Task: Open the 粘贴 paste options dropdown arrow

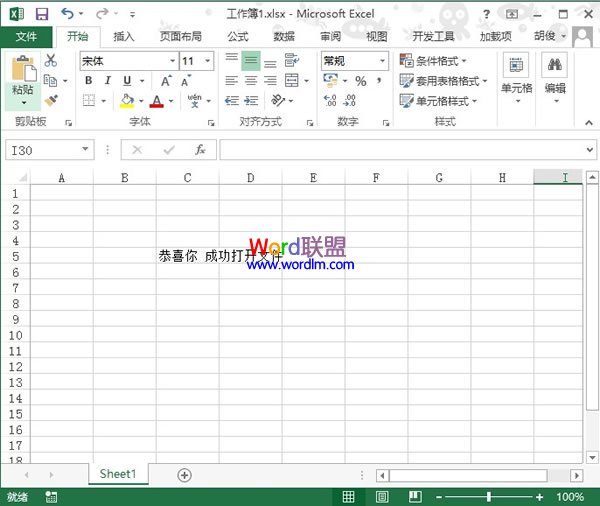Action: coord(24,103)
